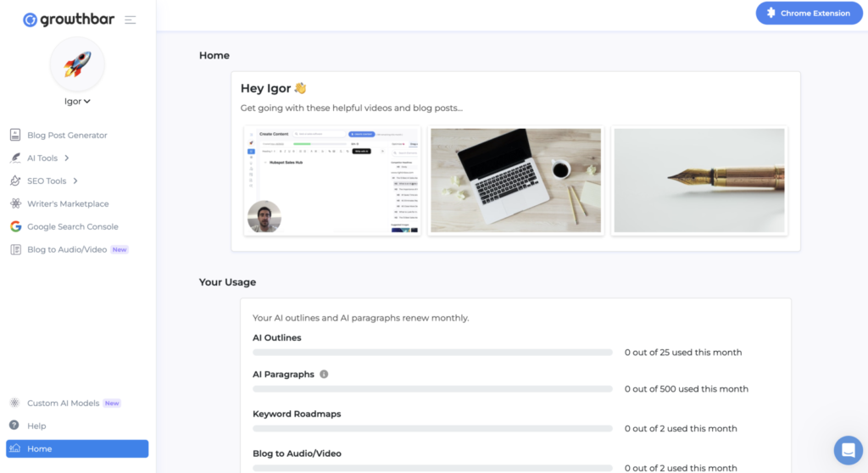Click the AI Outlines usage bar
The height and width of the screenshot is (473, 868).
[432, 353]
